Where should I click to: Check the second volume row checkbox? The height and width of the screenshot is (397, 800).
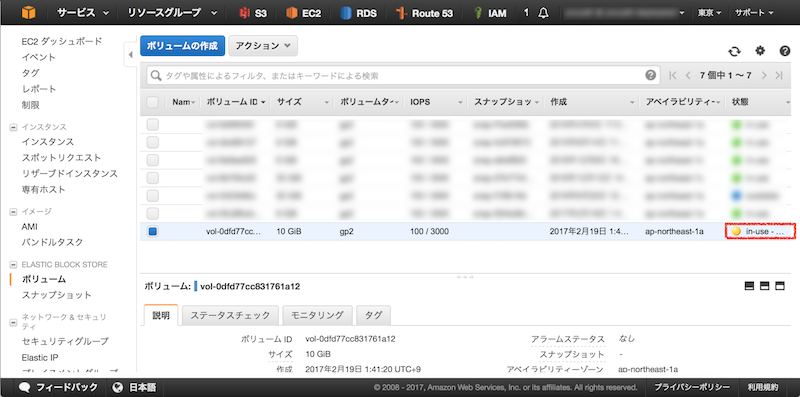(x=153, y=142)
